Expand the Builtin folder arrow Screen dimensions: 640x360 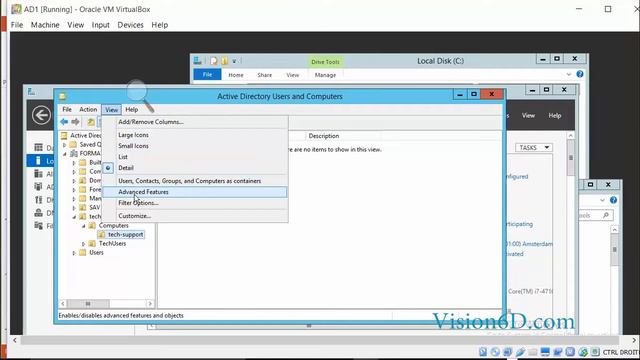(x=74, y=163)
